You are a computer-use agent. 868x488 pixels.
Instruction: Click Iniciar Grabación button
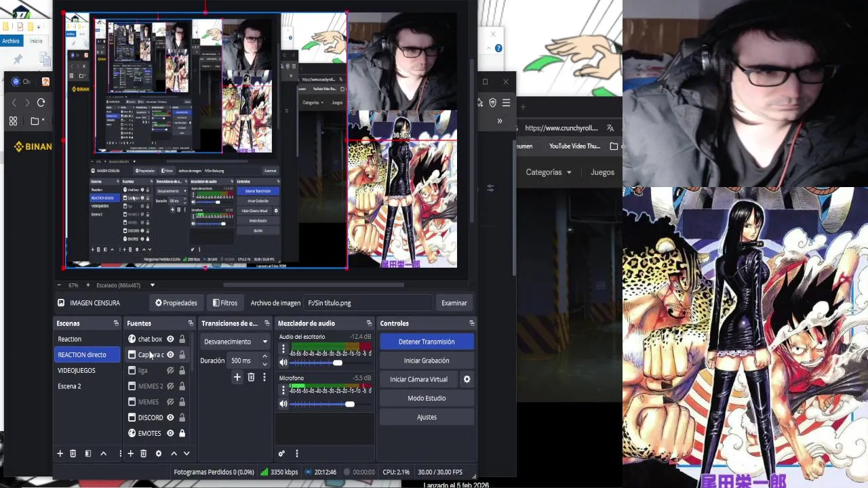pyautogui.click(x=427, y=361)
